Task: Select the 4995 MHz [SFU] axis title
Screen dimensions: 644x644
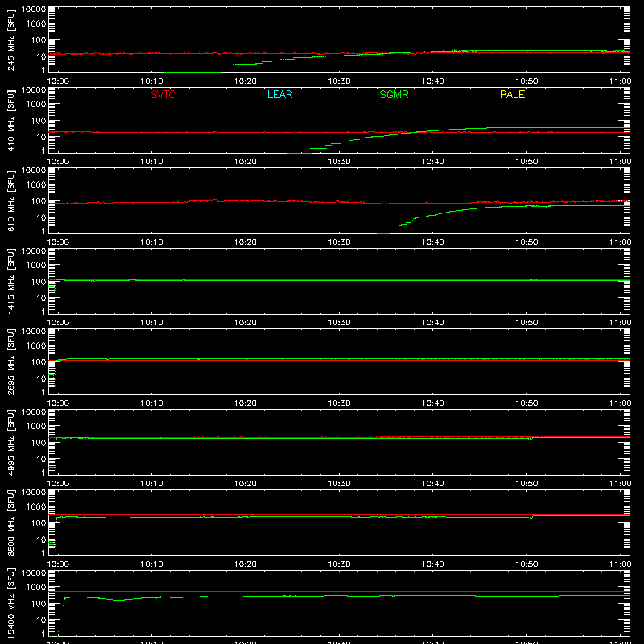Action: click(x=11, y=442)
